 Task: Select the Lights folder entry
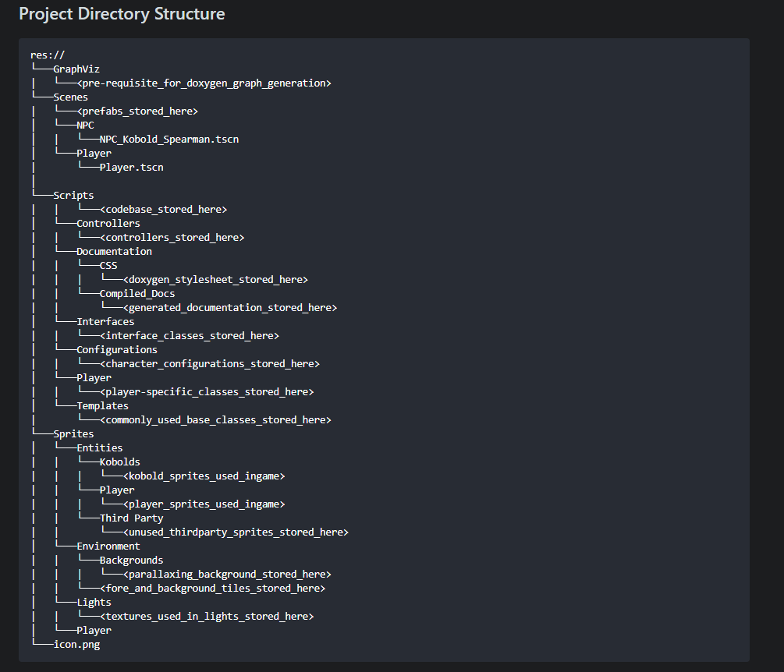94,603
